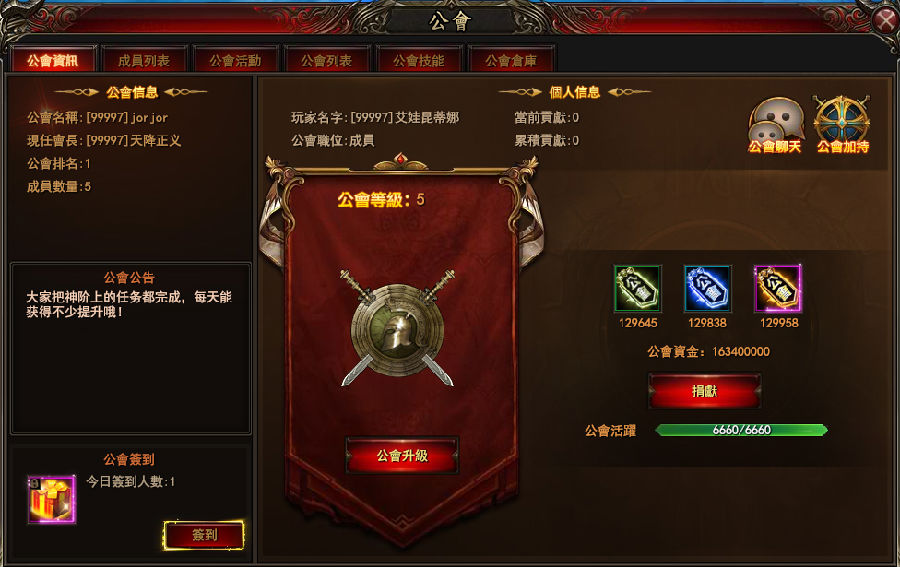Open the 公會活動 guild activities tab

235,60
